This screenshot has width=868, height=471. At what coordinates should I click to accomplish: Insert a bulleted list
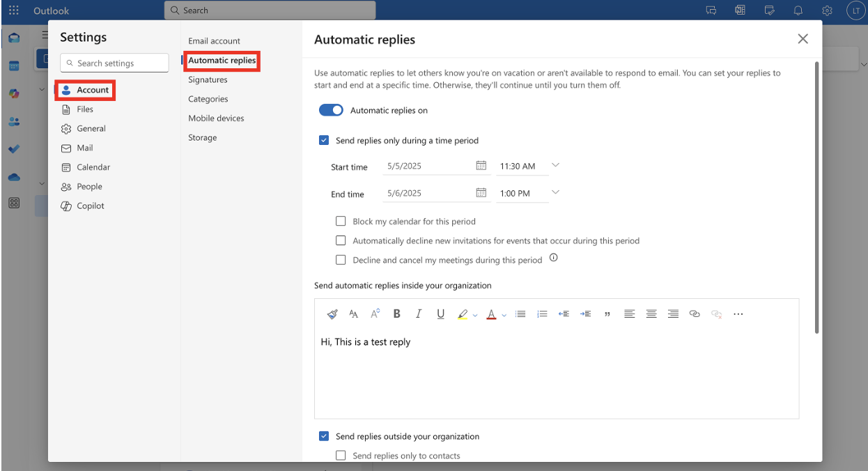pyautogui.click(x=520, y=314)
